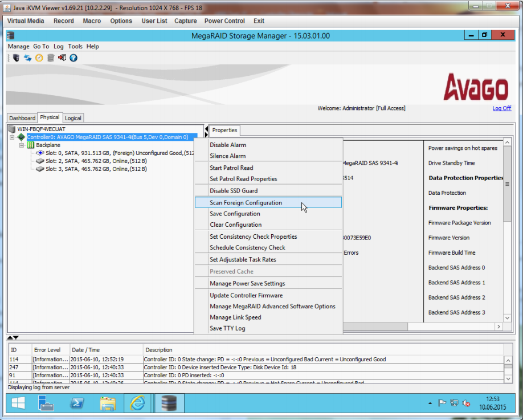Open the Power Control menu in iKVM
Screen dimensions: 523x420
point(224,21)
